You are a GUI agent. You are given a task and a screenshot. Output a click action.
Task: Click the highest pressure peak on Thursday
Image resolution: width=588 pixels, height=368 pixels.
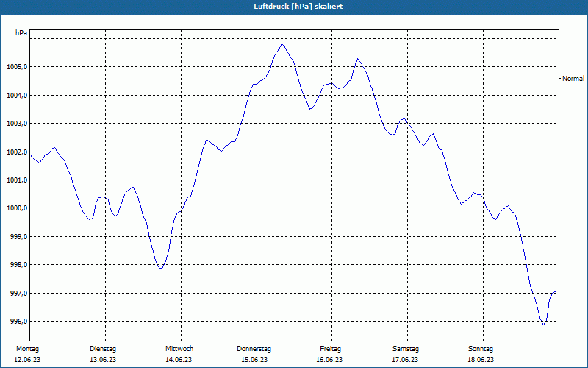point(282,44)
